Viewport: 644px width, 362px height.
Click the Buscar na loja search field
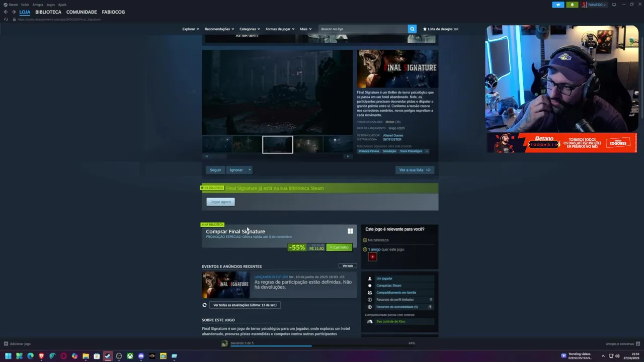[x=363, y=29]
